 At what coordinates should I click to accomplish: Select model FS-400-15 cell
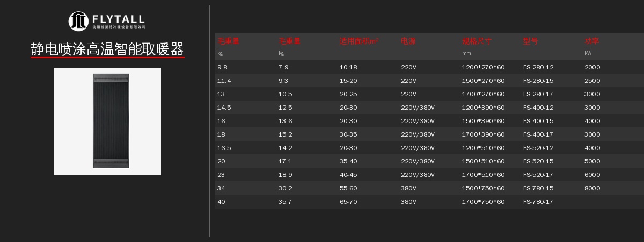(x=538, y=121)
